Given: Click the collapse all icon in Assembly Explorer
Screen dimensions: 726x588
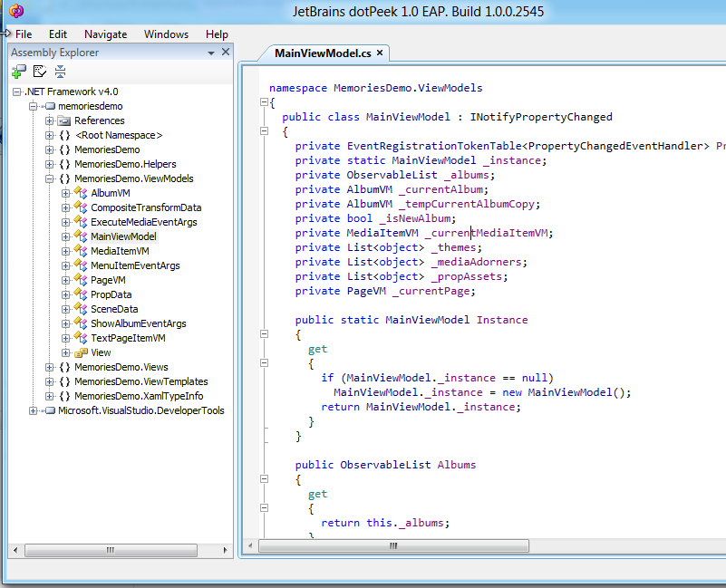Looking at the screenshot, I should 60,72.
